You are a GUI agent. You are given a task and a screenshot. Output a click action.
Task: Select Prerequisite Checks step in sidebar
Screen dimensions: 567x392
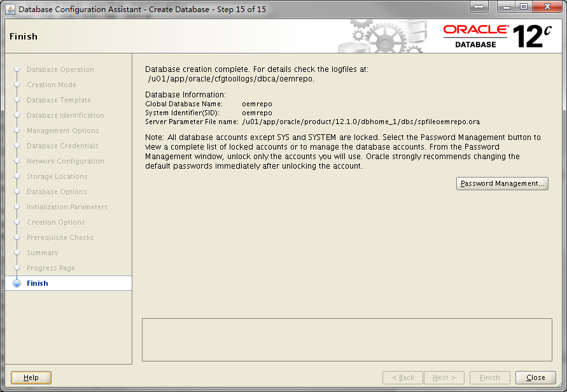pyautogui.click(x=60, y=238)
